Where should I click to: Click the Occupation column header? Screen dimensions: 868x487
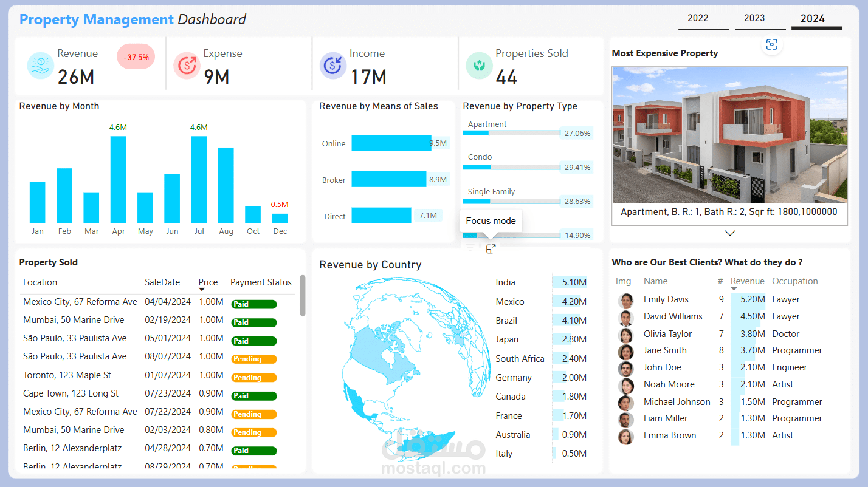tap(794, 281)
